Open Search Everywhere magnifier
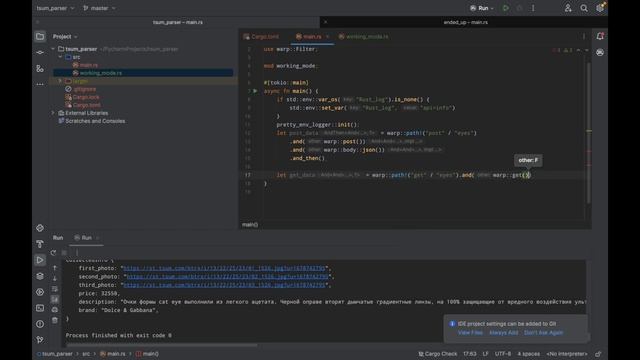The height and width of the screenshot is (360, 640). [584, 8]
